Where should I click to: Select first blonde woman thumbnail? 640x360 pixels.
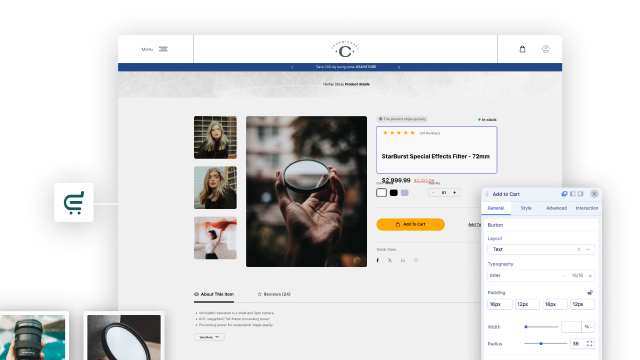pyautogui.click(x=215, y=138)
